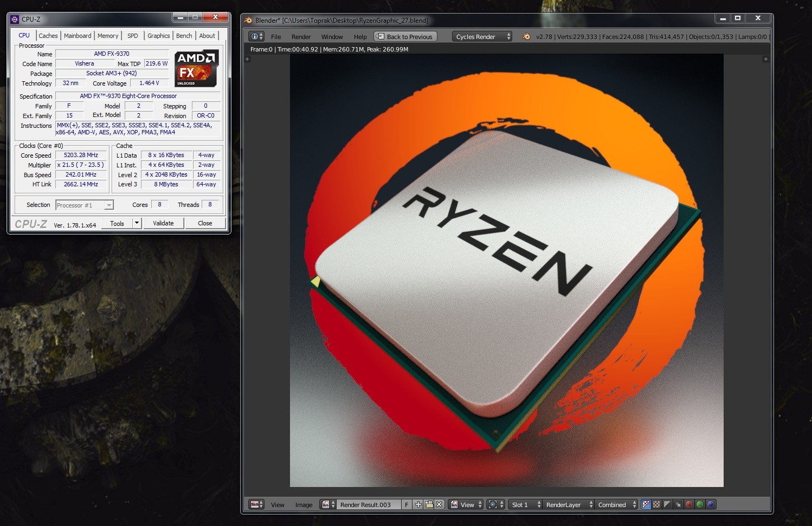Switch to Bench tab in CPU-Z
812x526 pixels.
(x=184, y=36)
